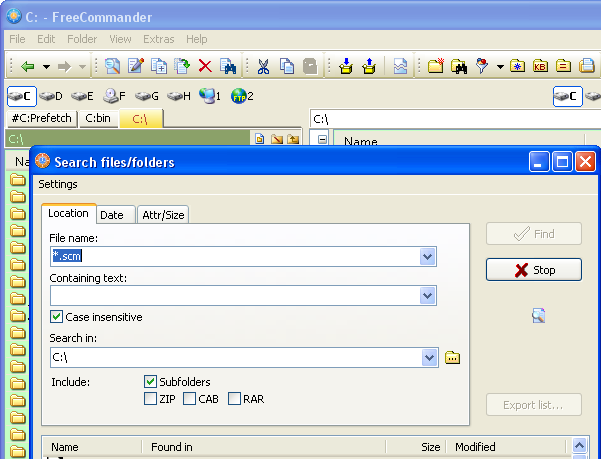Enable the ZIP checkbox
Viewport: 601px width, 459px height.
tap(150, 399)
